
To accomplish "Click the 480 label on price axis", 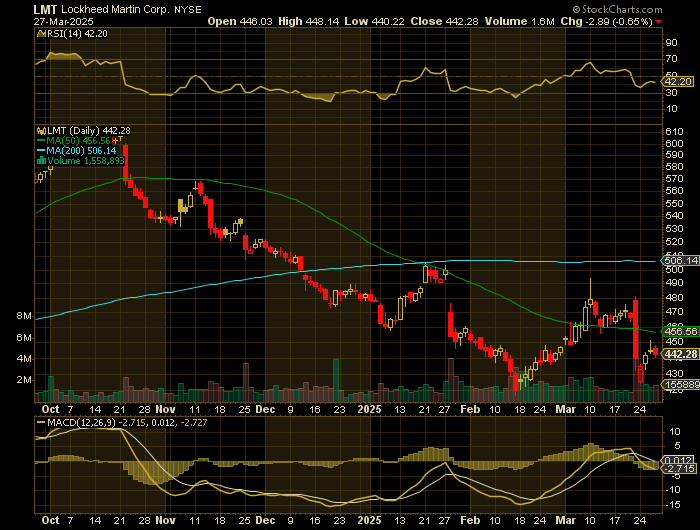I will (x=675, y=297).
